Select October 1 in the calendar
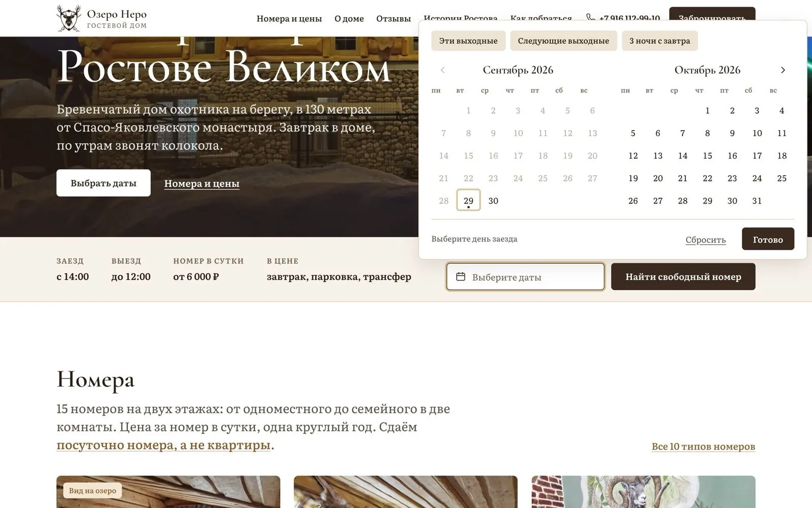The image size is (812, 508). (x=707, y=110)
